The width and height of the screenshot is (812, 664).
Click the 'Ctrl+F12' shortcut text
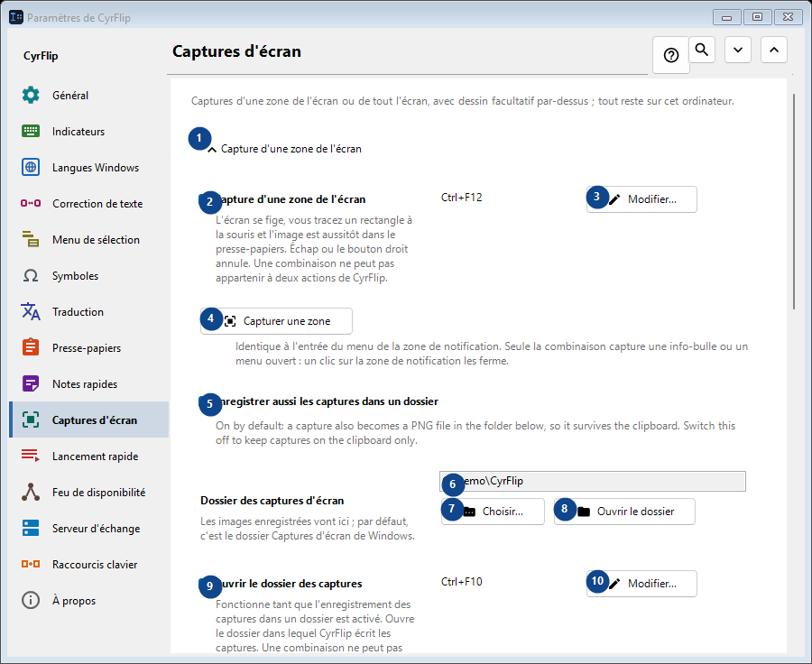[462, 198]
